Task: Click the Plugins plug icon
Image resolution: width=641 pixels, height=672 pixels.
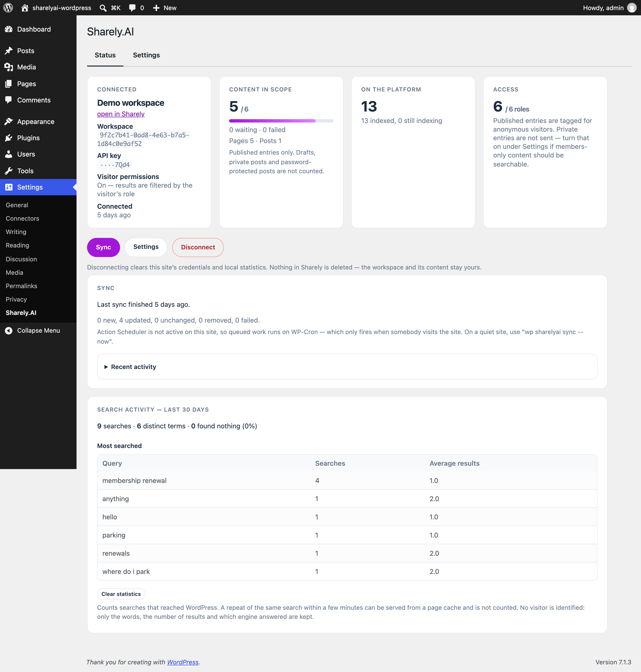Action: (9, 138)
